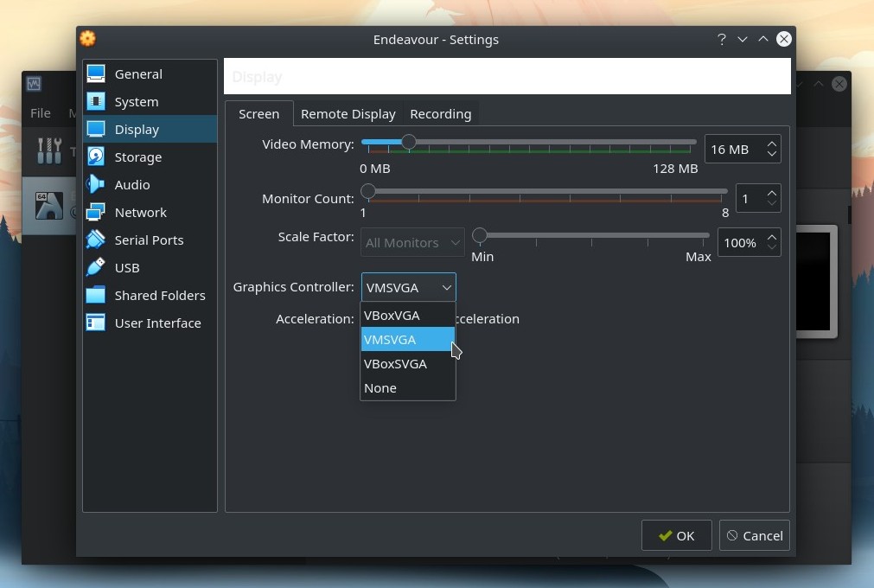Screen dimensions: 874x588
Task: Choose VBoxVGA from the controller list
Action: coord(408,316)
